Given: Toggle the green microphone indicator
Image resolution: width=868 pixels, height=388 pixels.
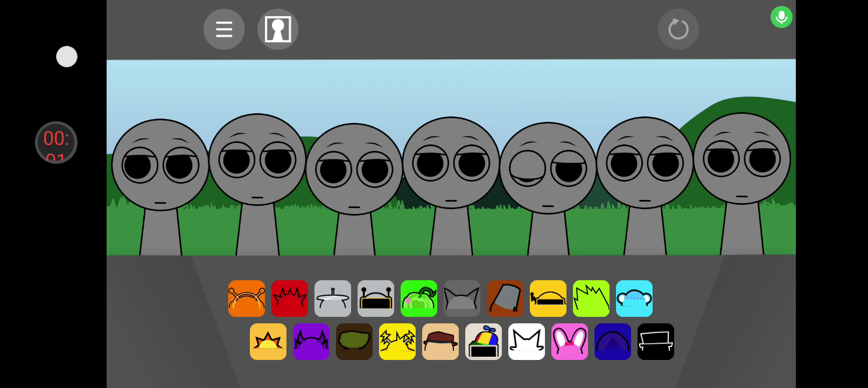Looking at the screenshot, I should tap(781, 17).
